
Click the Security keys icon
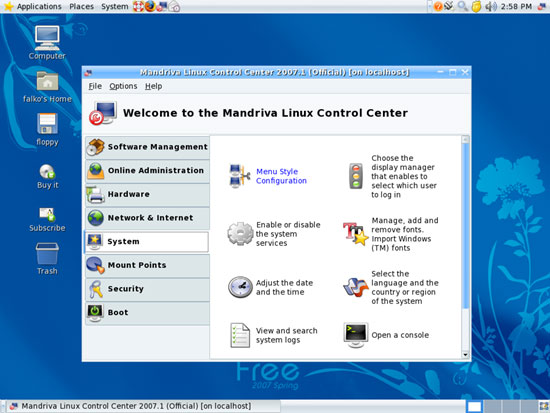coord(95,289)
